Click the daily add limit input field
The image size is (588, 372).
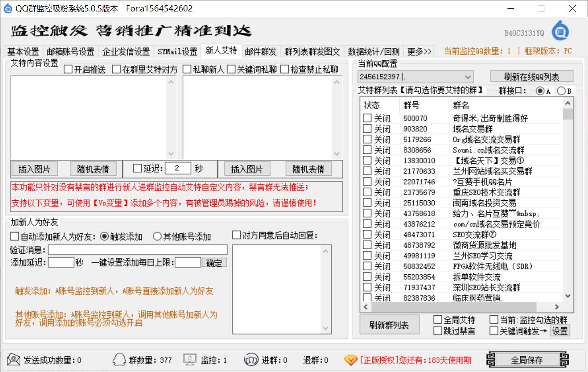188,263
